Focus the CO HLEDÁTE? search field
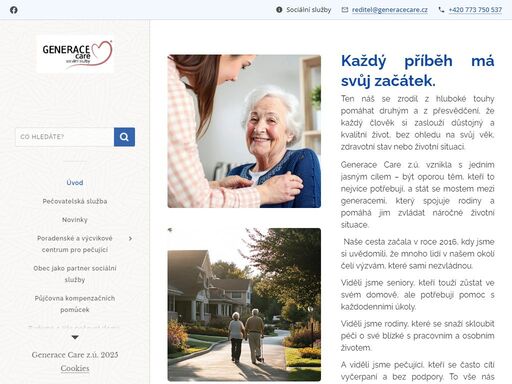The width and height of the screenshot is (512, 384). [x=65, y=137]
